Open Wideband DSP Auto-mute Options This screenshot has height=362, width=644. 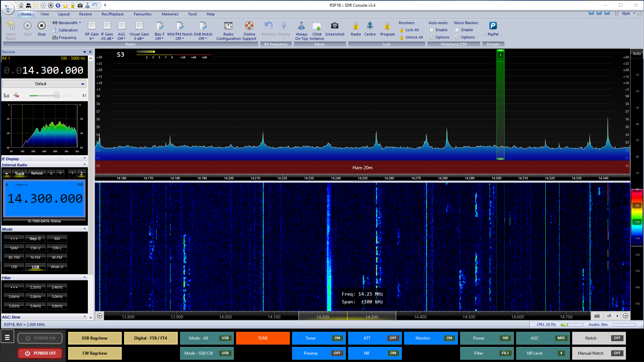439,37
